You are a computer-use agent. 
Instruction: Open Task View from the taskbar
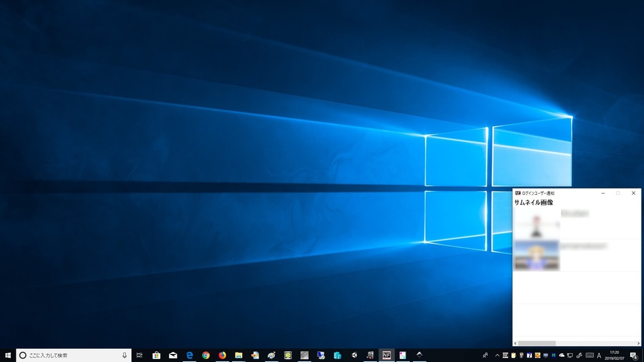[139, 355]
